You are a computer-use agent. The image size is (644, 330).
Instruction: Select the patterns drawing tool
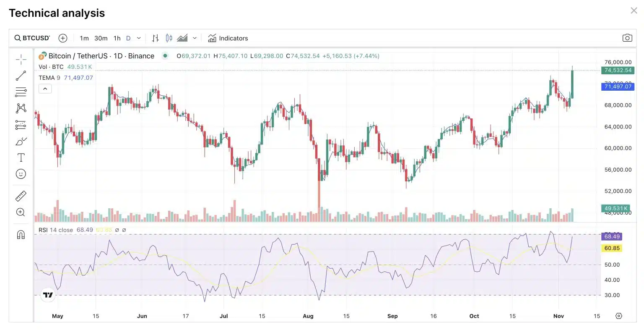(x=21, y=108)
